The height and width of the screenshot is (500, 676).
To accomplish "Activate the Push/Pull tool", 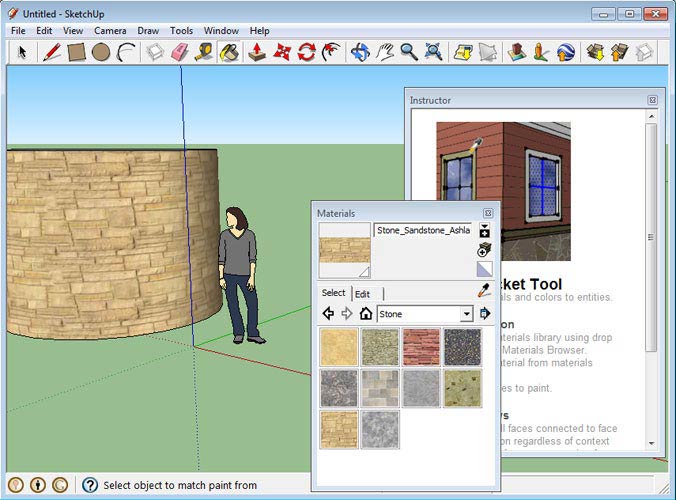I will tap(257, 51).
